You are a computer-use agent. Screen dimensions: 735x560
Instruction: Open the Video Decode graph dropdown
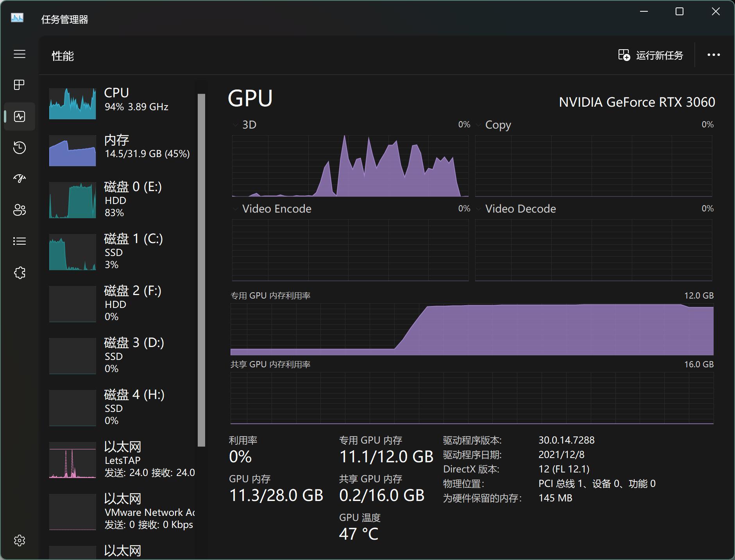[478, 209]
